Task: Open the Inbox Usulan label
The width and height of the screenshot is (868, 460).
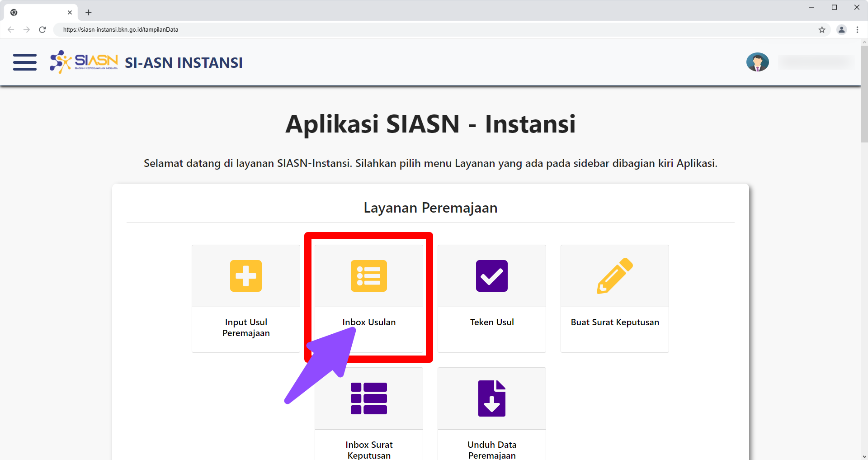Action: (x=369, y=322)
